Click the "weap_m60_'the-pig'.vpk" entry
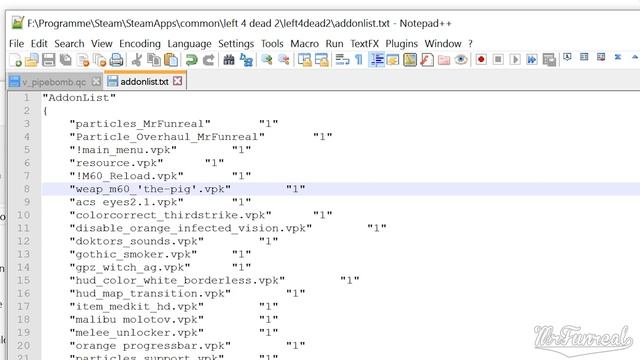The width and height of the screenshot is (640, 360). [x=150, y=189]
